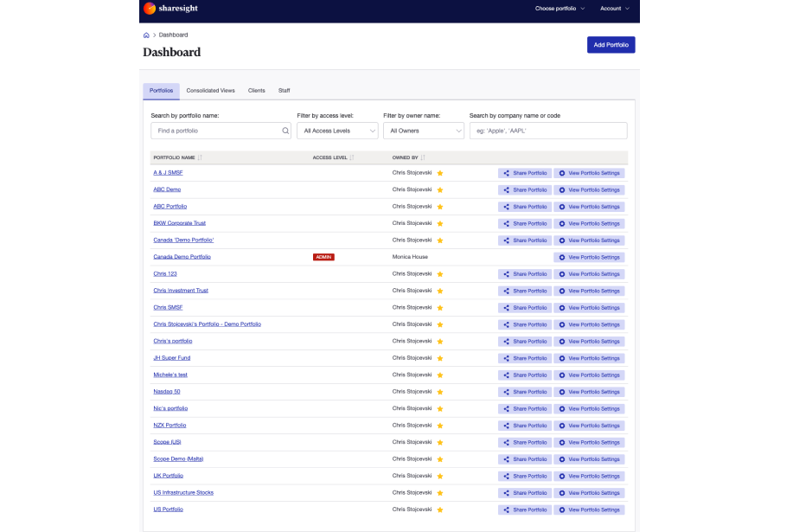Click the Sharesight logo icon
This screenshot has height=532, width=793.
(x=148, y=10)
